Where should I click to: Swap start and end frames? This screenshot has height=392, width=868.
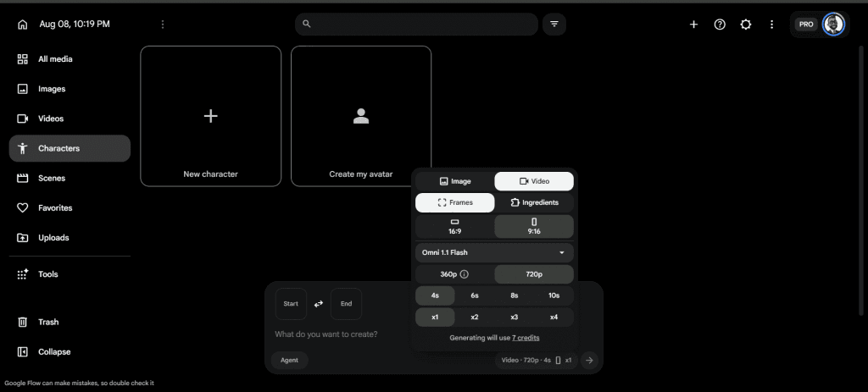click(319, 304)
